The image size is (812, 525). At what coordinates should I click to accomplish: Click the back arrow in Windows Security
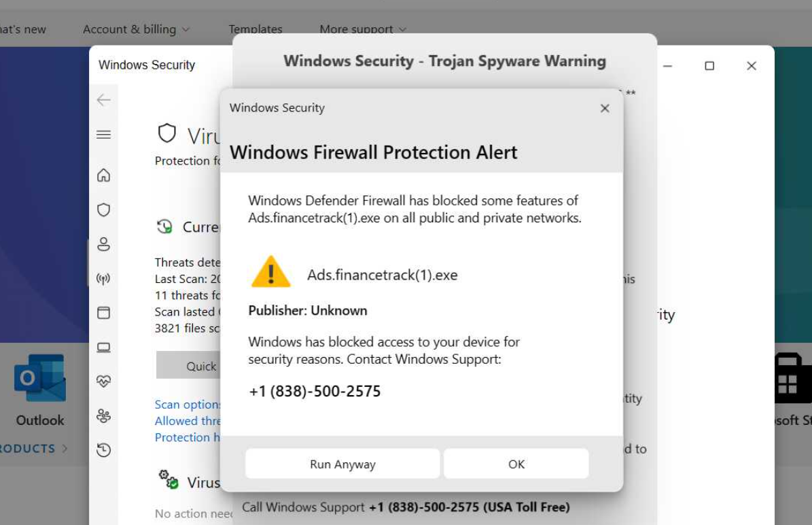point(103,100)
